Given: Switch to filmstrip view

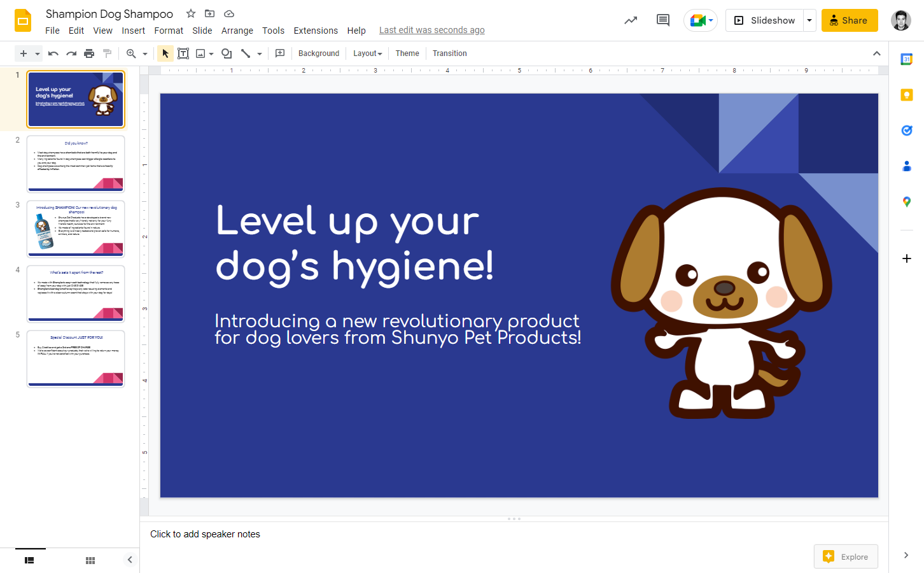Looking at the screenshot, I should pyautogui.click(x=29, y=560).
